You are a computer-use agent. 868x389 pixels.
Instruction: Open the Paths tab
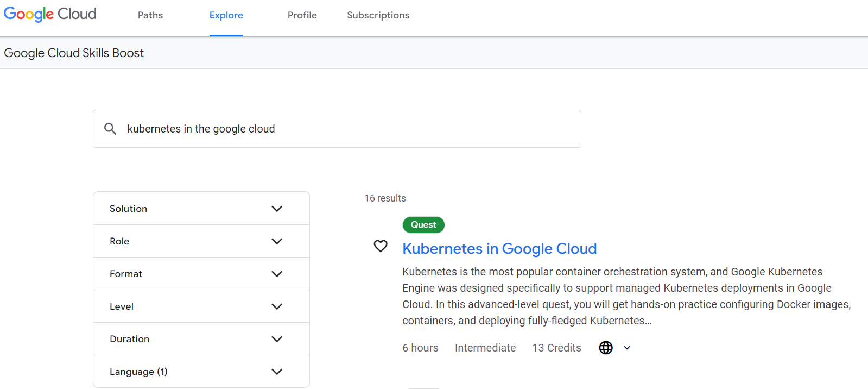tap(150, 15)
